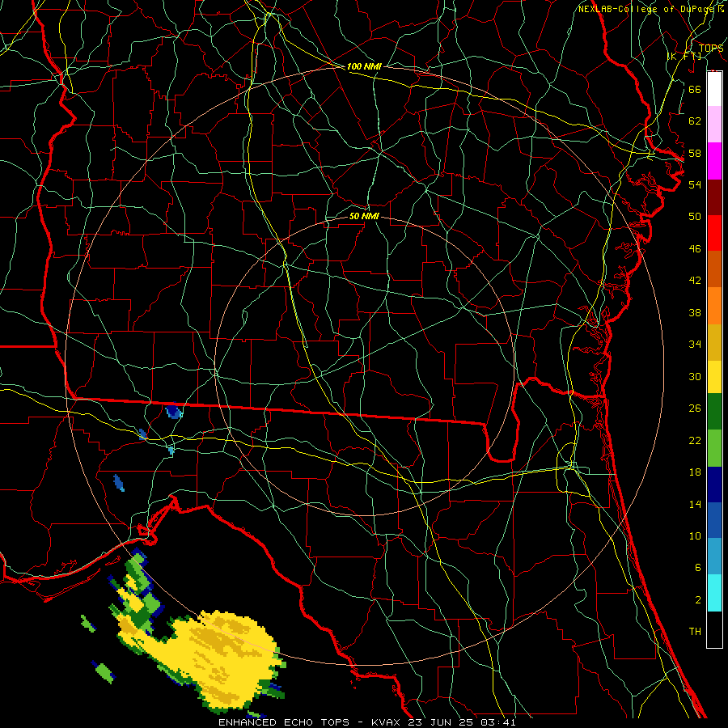Click the 'TH' threshold legend label
The width and height of the screenshot is (728, 728).
pos(695,632)
